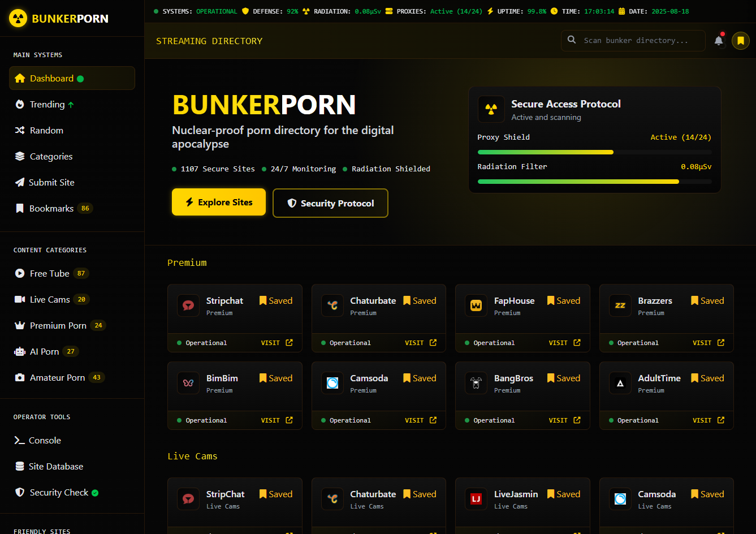
Task: Visit Stripchat via VISIT link in Premium
Action: point(277,343)
